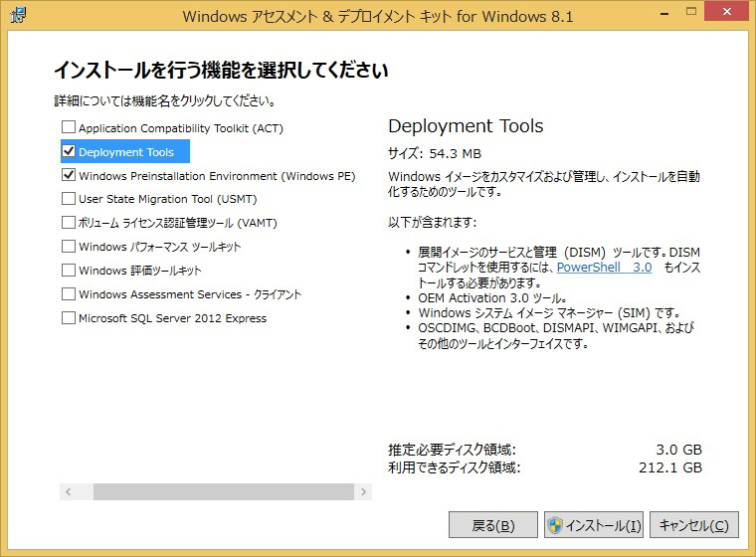
Task: Close the setup window
Action: pyautogui.click(x=727, y=12)
